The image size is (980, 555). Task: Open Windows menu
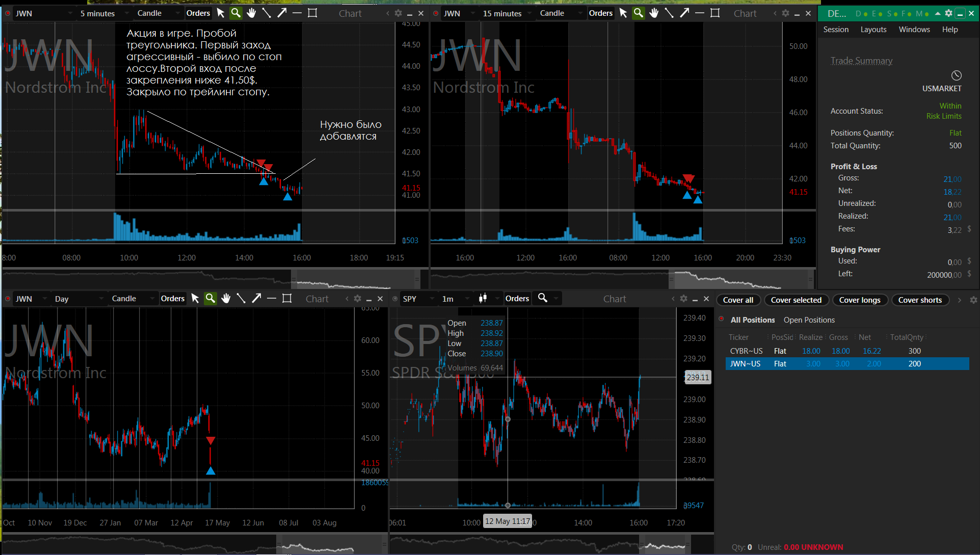pos(914,30)
